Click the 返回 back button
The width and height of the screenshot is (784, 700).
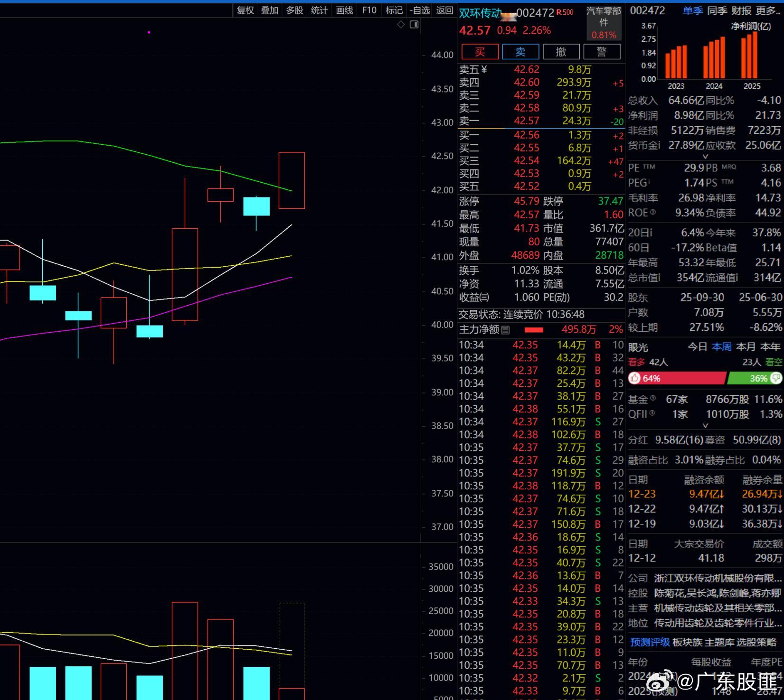pos(444,10)
